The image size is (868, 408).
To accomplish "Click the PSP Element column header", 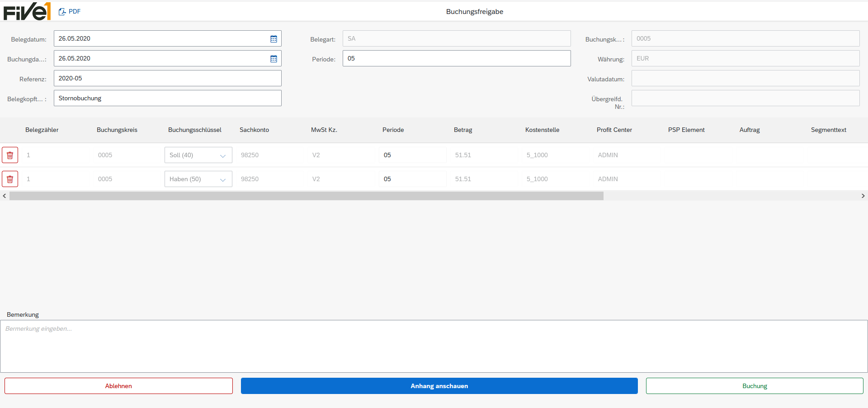I will (686, 130).
